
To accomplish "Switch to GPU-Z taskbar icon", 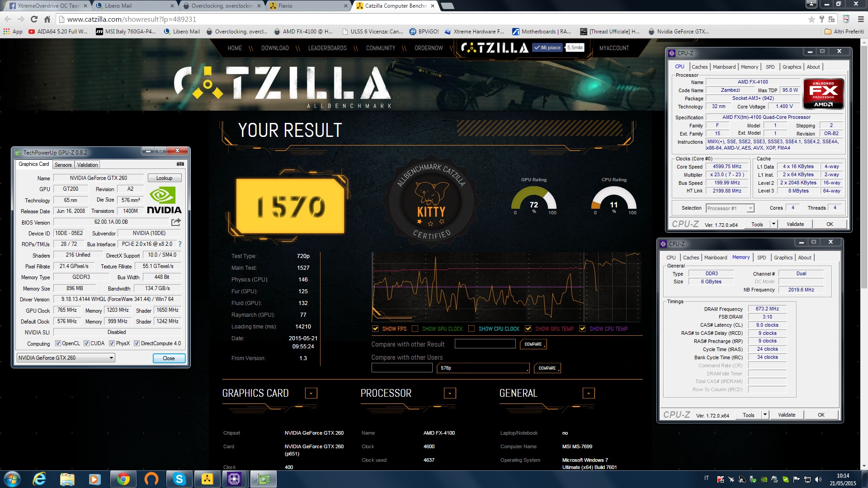I will click(x=263, y=479).
